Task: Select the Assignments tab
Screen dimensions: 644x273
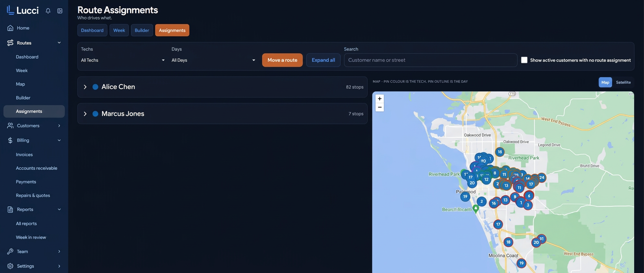Action: (172, 30)
